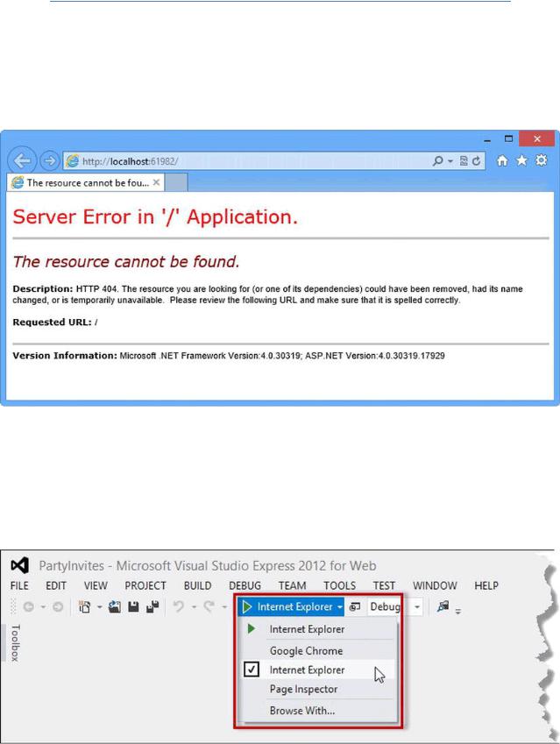560x744 pixels.
Task: Click the Browser Link icon beside Debug
Action: (x=355, y=606)
